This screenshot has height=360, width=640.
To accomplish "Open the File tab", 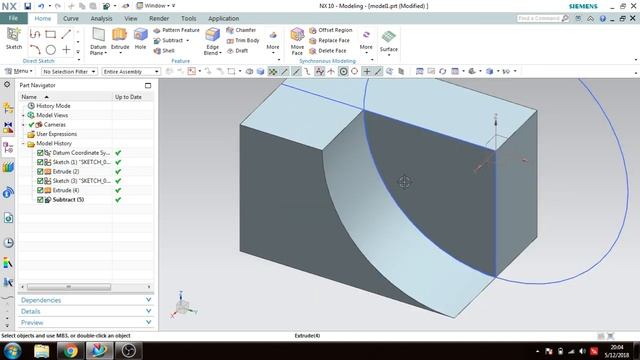I will 13,18.
